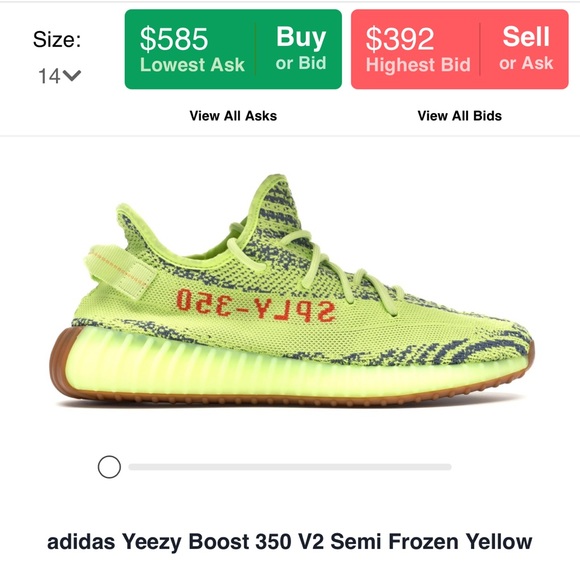Click the heel pull tab of sneaker
The width and height of the screenshot is (580, 580).
point(120,271)
